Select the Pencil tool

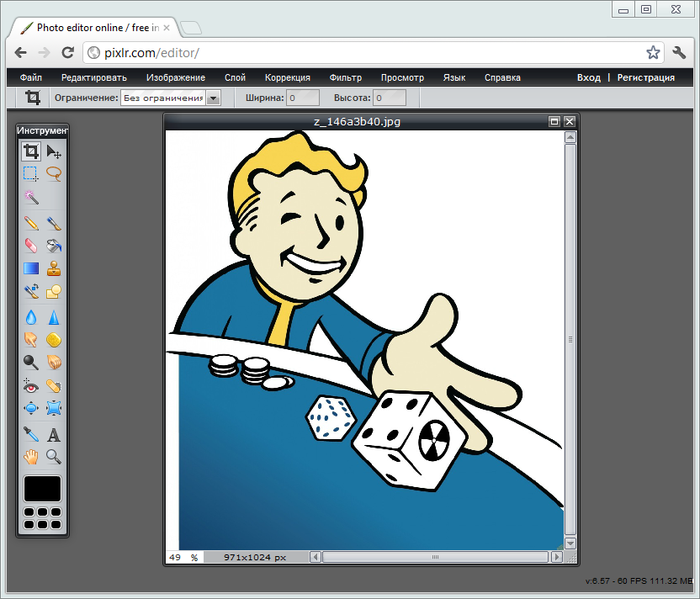tap(31, 223)
